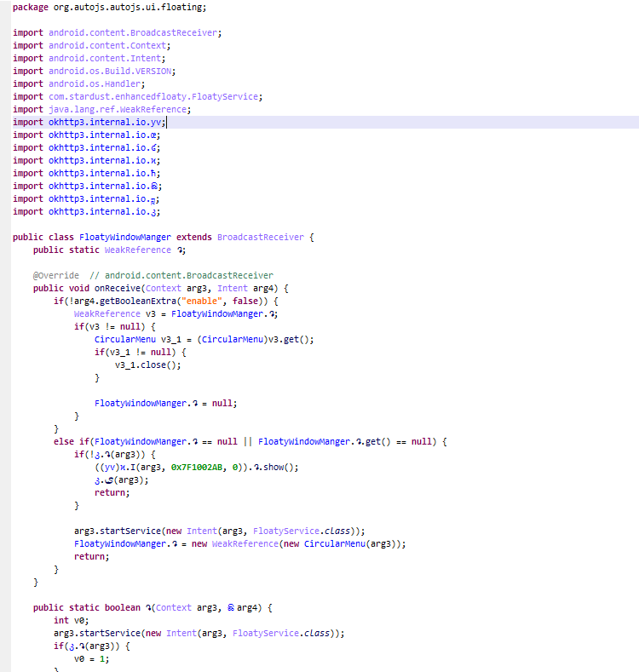Click the @Override annotation
Image resolution: width=639 pixels, height=672 pixels.
coord(56,275)
